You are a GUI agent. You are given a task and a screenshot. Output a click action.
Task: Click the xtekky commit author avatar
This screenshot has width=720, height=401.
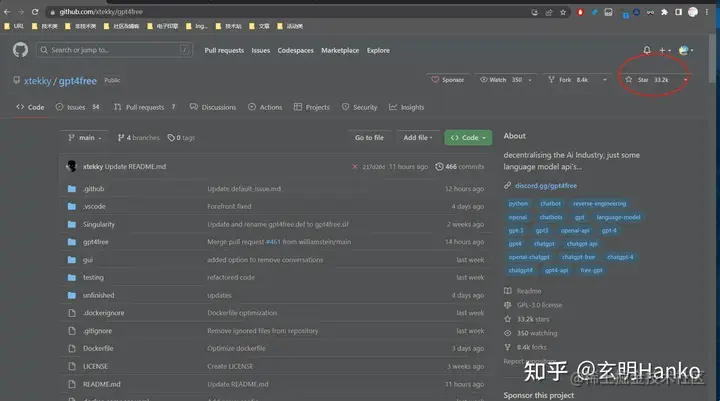[x=72, y=166]
